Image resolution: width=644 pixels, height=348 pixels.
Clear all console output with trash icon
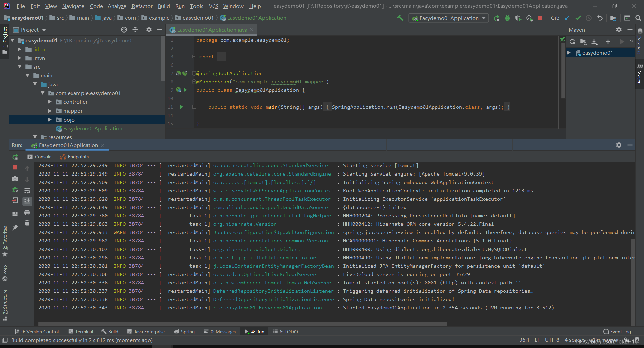point(27,223)
